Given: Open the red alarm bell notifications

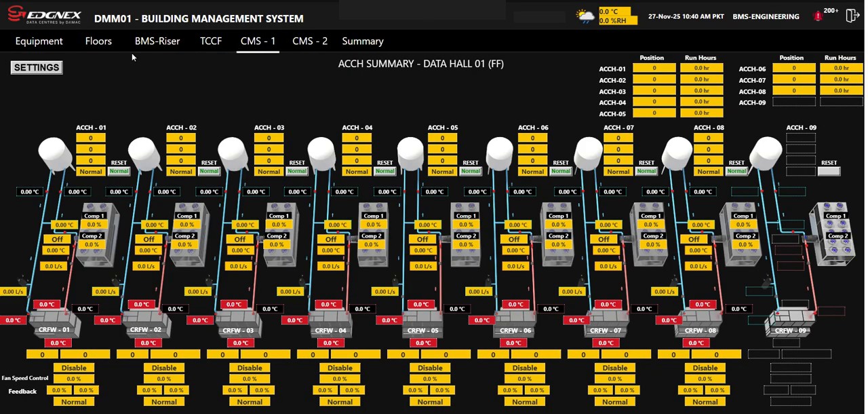Looking at the screenshot, I should pyautogui.click(x=818, y=16).
